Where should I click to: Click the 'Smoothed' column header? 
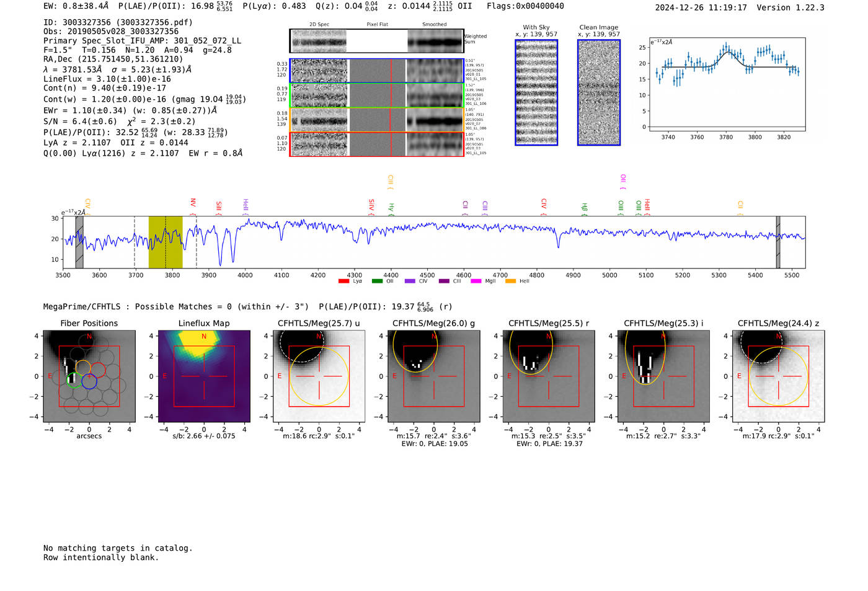pos(434,25)
